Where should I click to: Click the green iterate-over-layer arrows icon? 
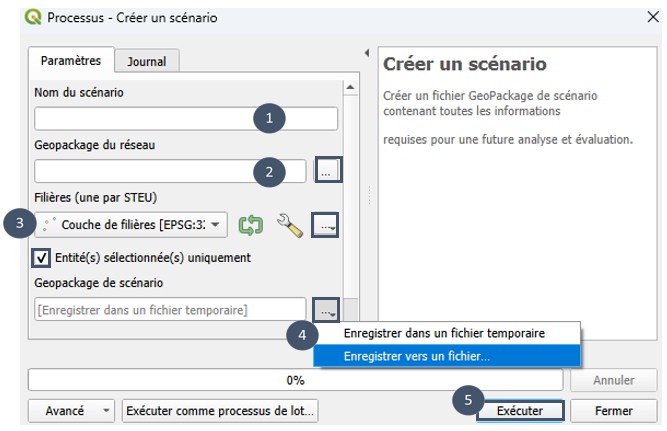pyautogui.click(x=251, y=225)
